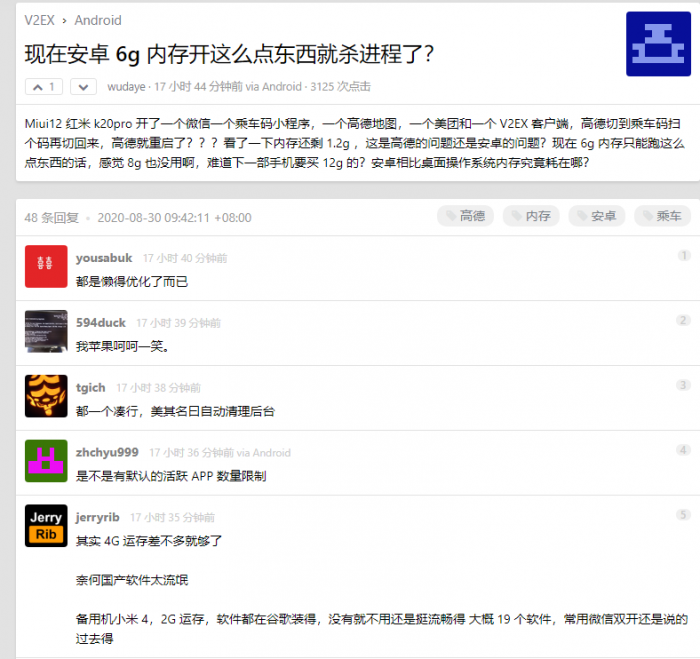Select the 乘车 tag
The width and height of the screenshot is (700, 659).
pos(662,216)
